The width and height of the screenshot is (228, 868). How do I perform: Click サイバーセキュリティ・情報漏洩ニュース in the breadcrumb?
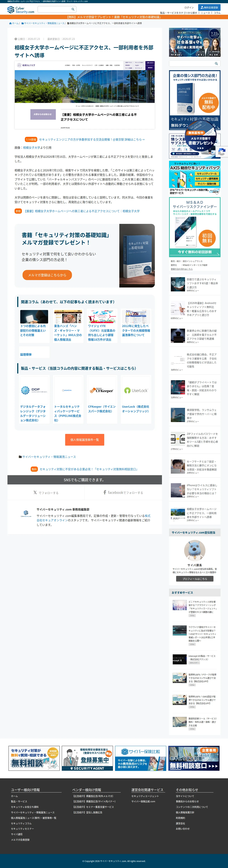tap(44, 23)
